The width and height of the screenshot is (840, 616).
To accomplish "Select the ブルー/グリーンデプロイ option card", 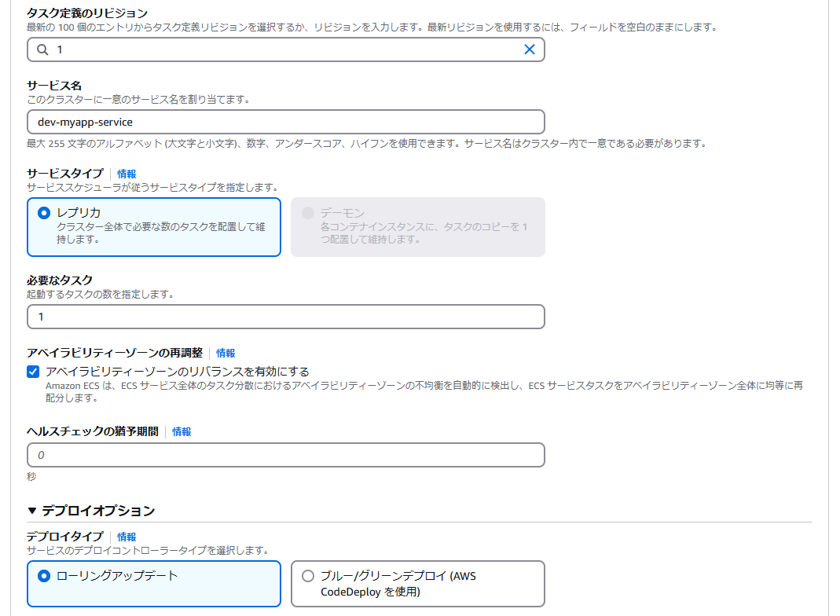I will 416,583.
